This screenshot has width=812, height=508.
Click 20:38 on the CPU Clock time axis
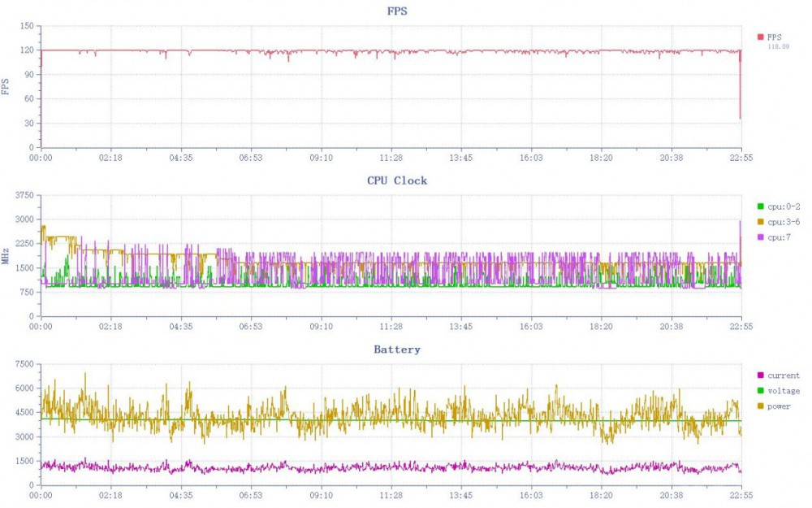click(x=672, y=327)
